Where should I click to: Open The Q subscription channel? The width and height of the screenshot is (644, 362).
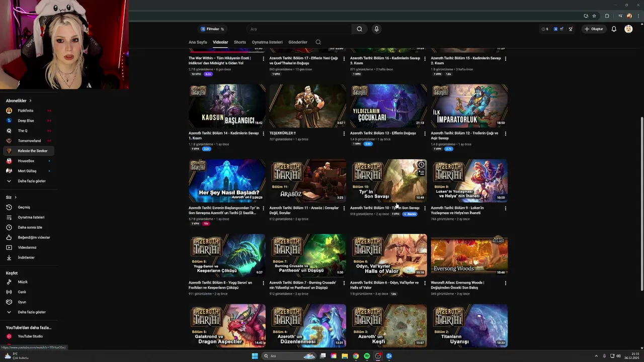29,131
